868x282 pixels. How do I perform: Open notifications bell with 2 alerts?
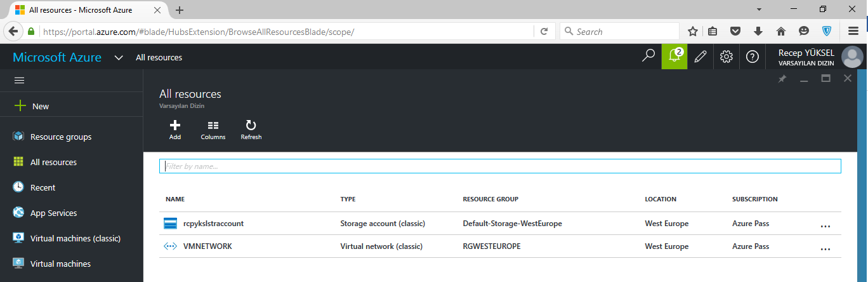tap(674, 57)
